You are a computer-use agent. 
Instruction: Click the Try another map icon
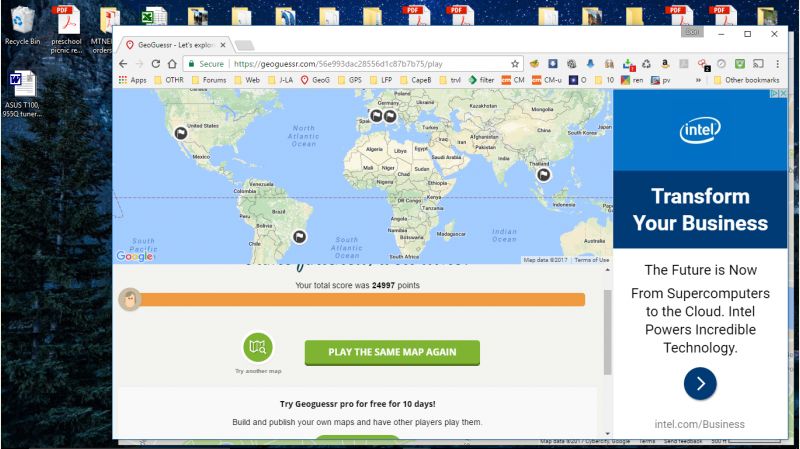258,347
